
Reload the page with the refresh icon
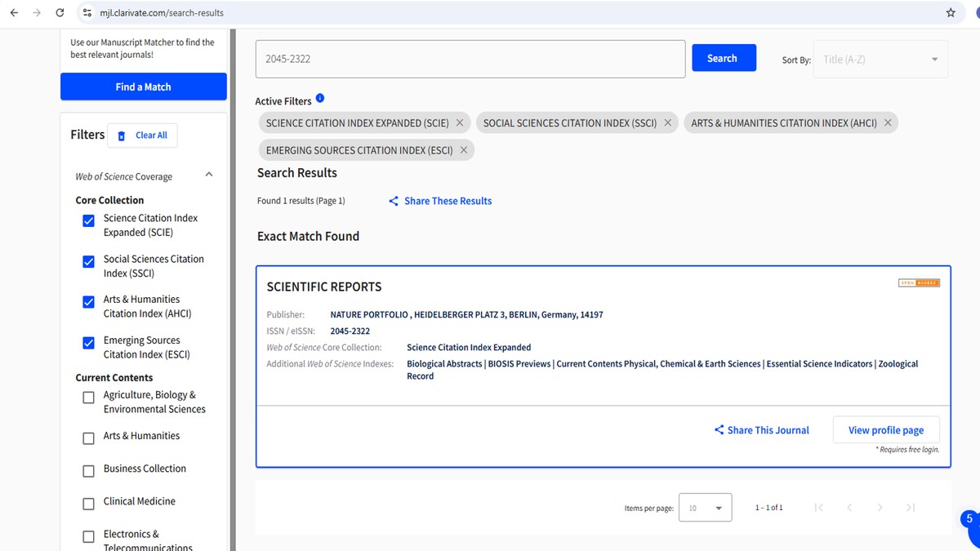click(x=60, y=13)
